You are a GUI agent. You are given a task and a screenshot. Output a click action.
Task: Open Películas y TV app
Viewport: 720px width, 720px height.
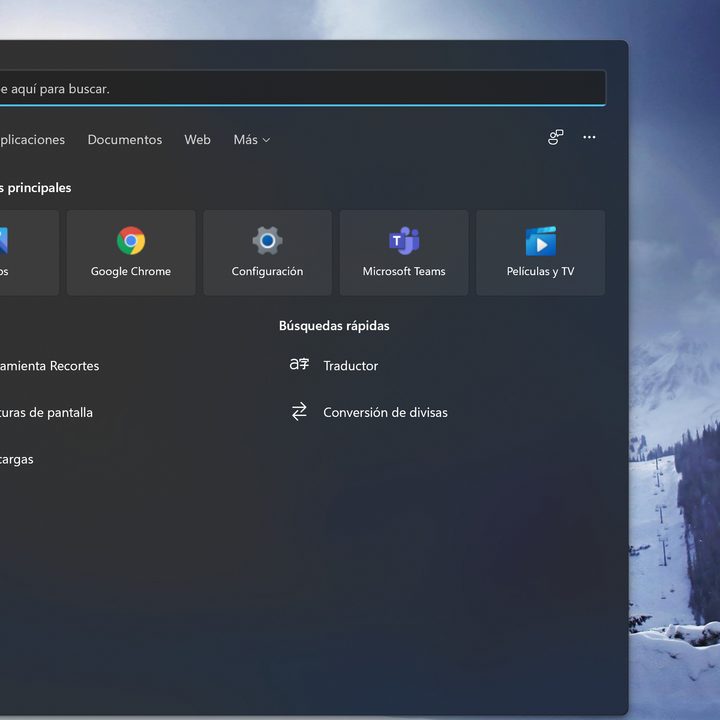(540, 253)
